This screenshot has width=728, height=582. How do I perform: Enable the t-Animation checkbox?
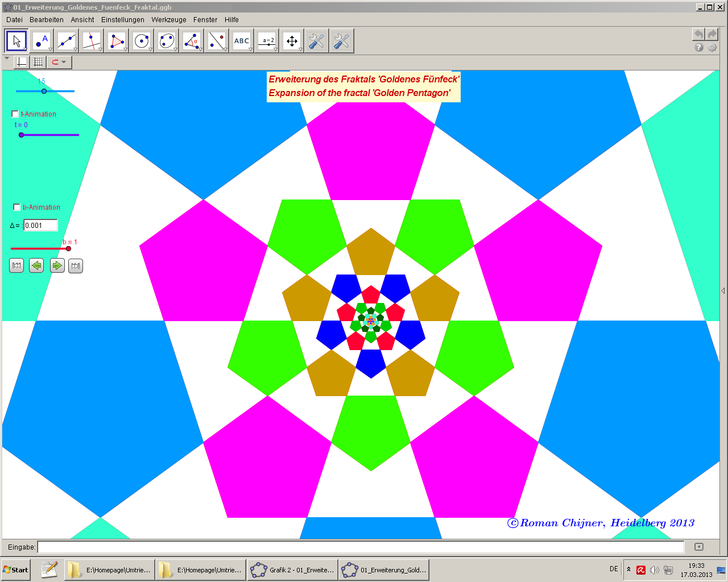tap(15, 114)
